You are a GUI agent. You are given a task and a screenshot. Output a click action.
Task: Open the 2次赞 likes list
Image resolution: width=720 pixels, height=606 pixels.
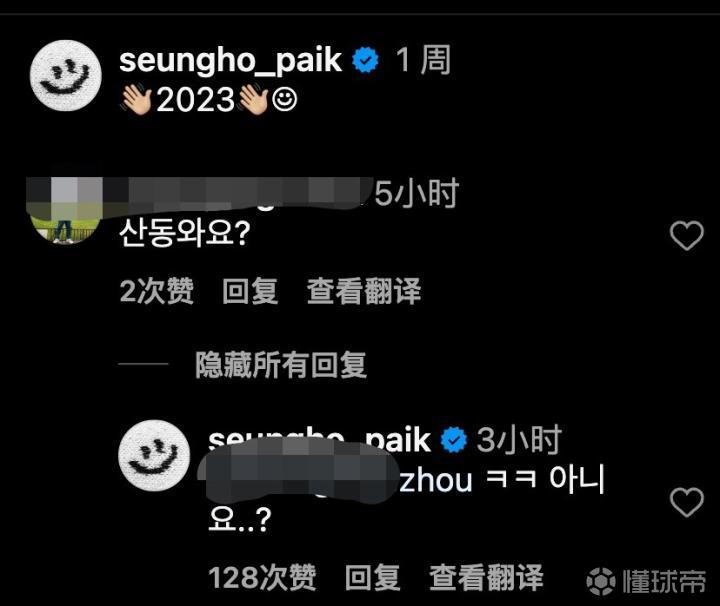[157, 291]
